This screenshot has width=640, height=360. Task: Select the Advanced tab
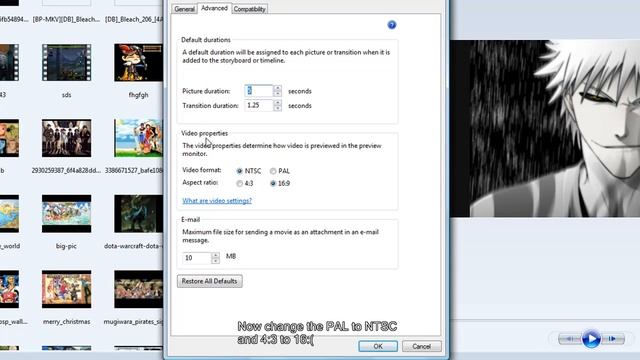point(214,8)
